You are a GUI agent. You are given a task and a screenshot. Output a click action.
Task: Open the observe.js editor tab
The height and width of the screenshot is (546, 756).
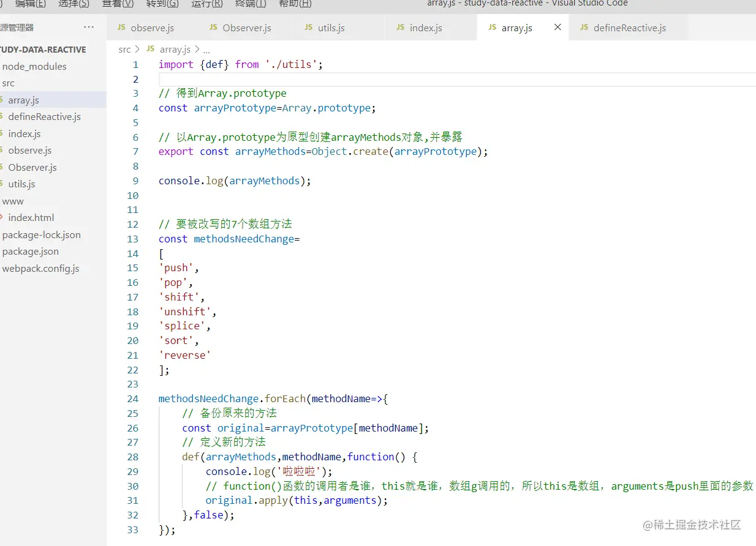pyautogui.click(x=153, y=28)
